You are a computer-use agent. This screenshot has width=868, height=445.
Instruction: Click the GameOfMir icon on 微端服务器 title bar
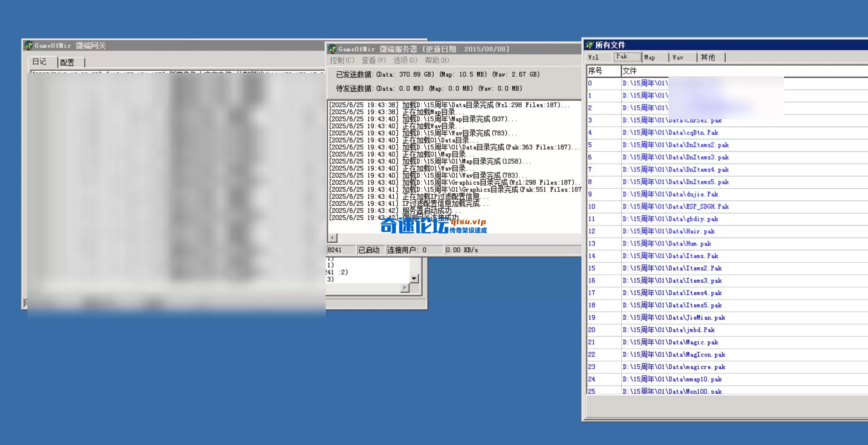coord(332,49)
